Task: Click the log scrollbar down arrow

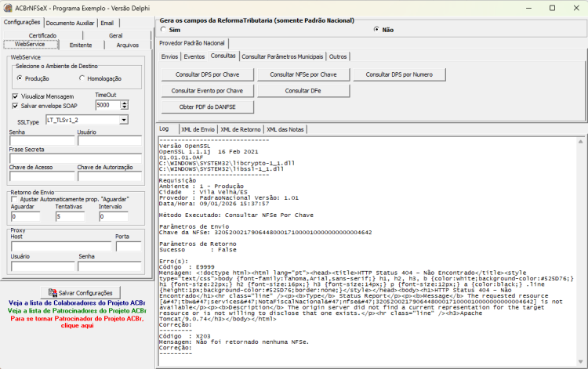Action: 580,361
